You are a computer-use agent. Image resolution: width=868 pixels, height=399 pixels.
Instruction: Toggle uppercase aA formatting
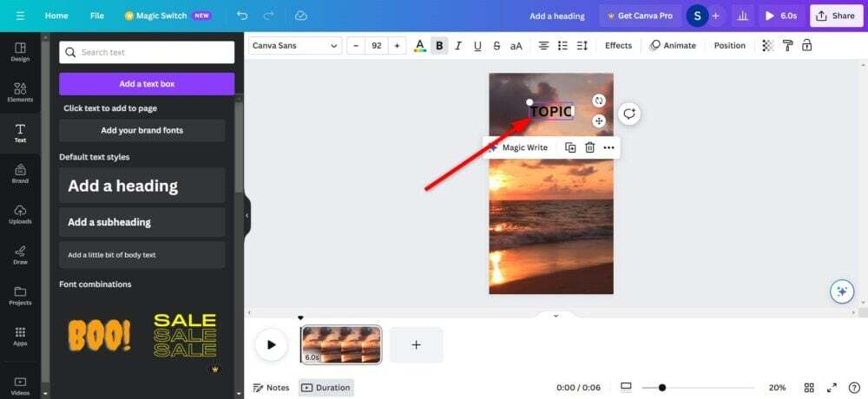click(516, 46)
